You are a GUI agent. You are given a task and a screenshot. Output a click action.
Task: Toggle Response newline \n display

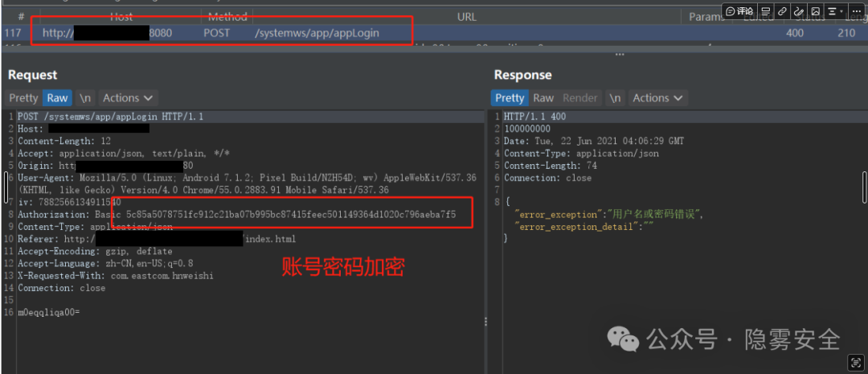[615, 98]
